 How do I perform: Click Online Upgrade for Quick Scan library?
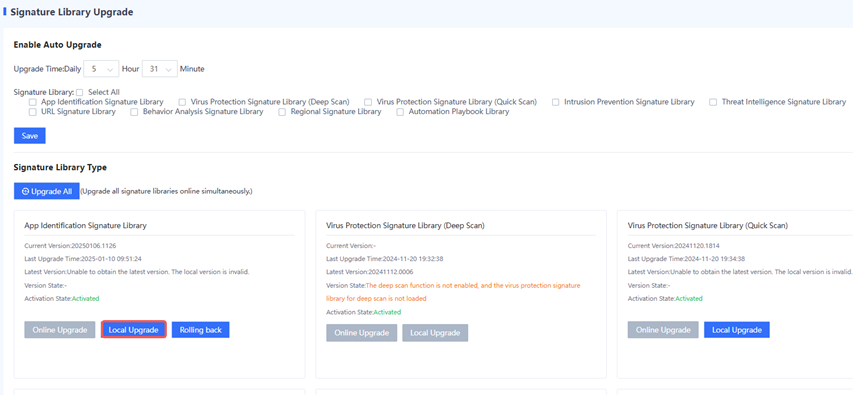663,330
